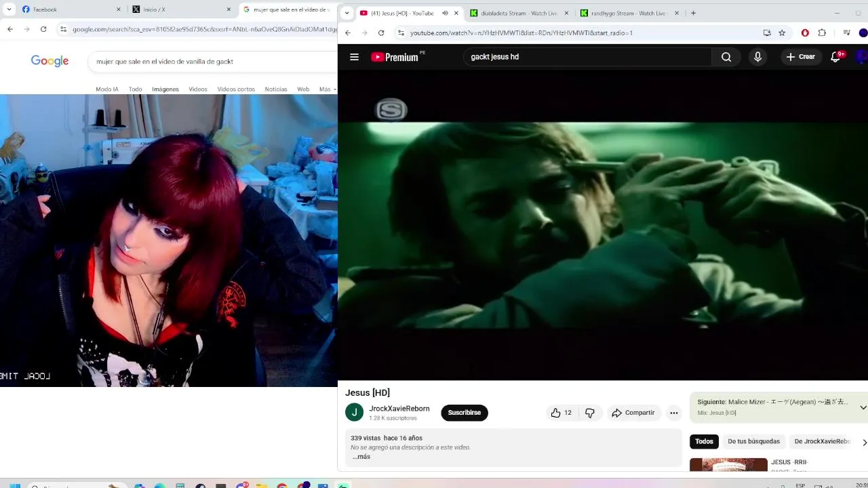Image resolution: width=868 pixels, height=488 pixels.
Task: Reload the Google search page
Action: tap(43, 29)
